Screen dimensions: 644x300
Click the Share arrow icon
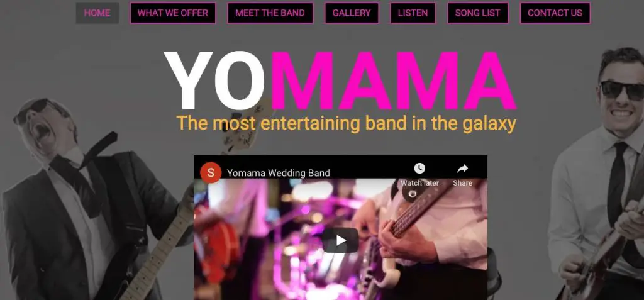click(462, 169)
